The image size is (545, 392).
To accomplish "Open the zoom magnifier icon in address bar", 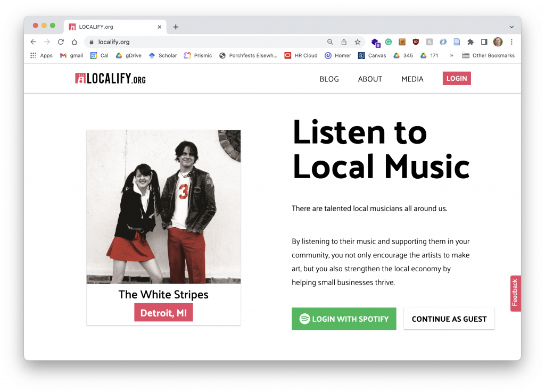I will coord(330,42).
